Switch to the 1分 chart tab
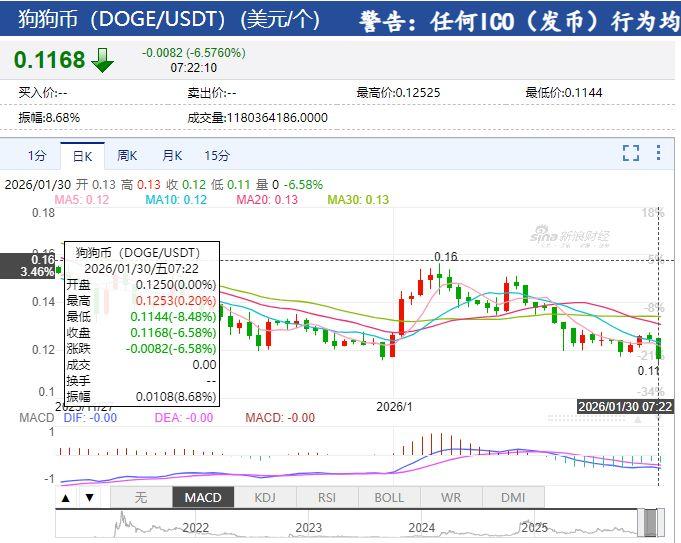681x543 pixels. point(37,155)
